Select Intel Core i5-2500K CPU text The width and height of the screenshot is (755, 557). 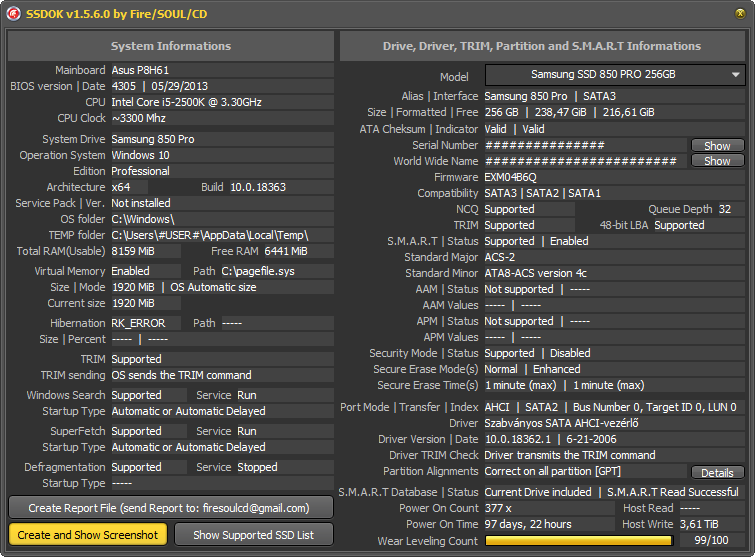pyautogui.click(x=186, y=102)
